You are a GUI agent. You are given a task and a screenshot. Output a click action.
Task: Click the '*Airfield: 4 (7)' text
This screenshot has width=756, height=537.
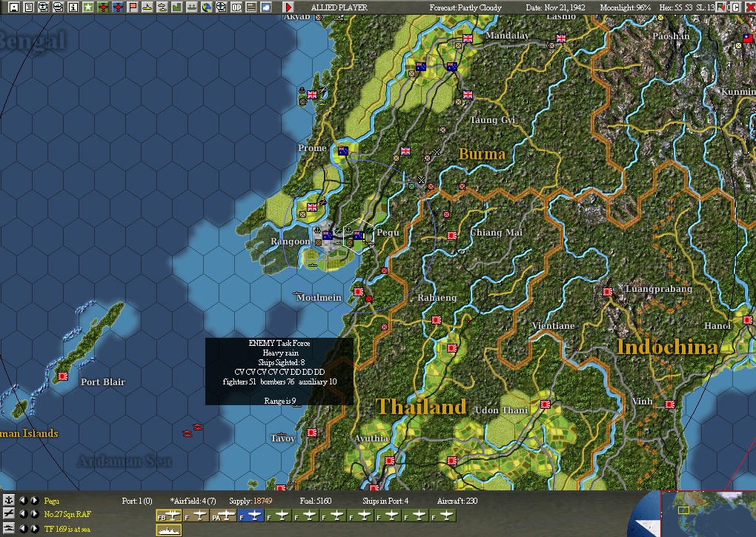click(193, 501)
